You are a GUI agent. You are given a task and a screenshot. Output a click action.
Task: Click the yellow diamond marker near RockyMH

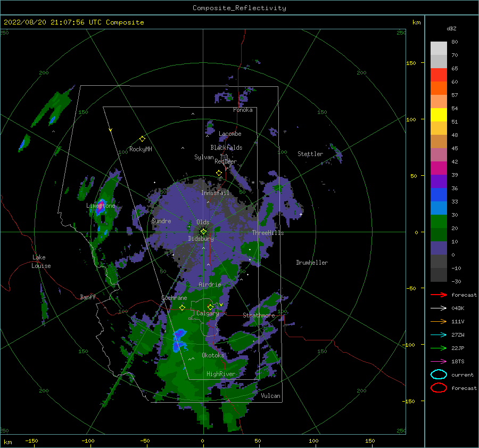tap(142, 139)
